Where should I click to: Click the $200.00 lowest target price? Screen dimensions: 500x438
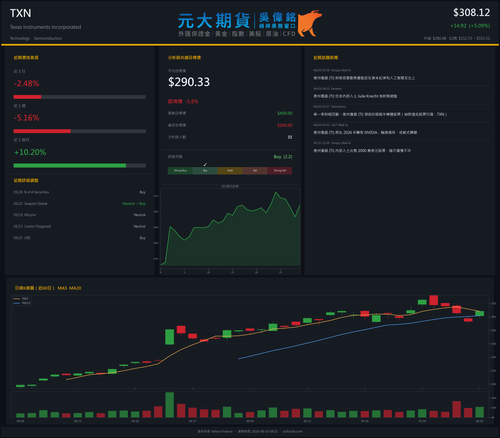click(285, 125)
